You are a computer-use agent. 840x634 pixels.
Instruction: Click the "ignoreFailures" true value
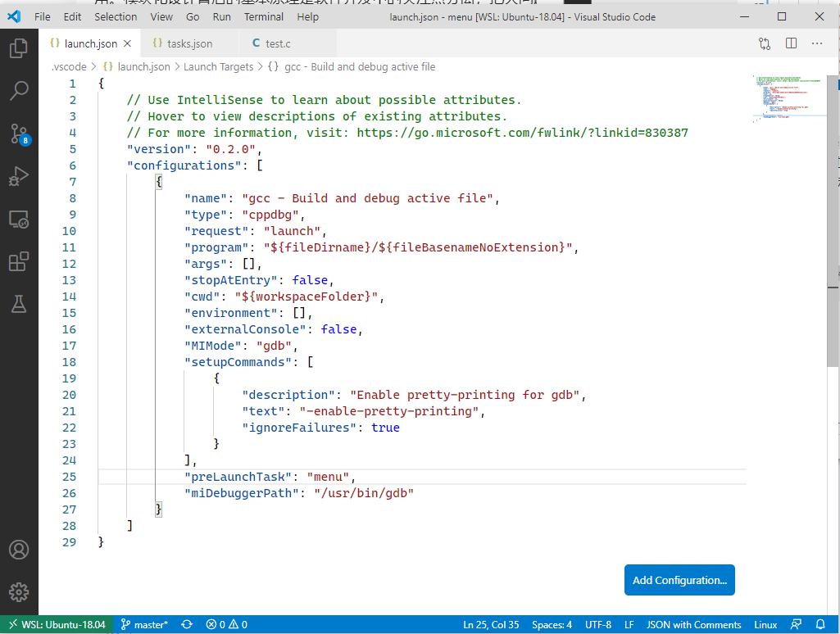click(x=385, y=428)
